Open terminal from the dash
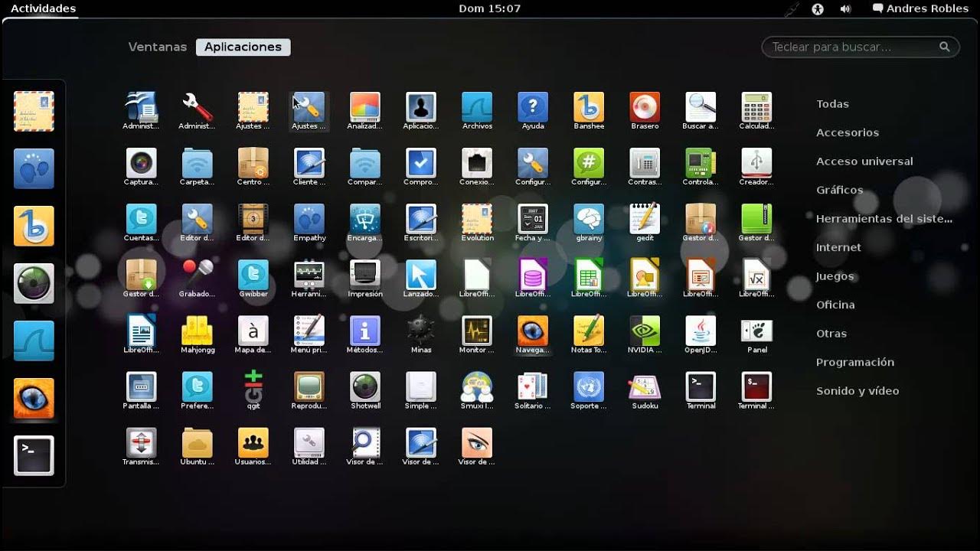 pyautogui.click(x=34, y=455)
